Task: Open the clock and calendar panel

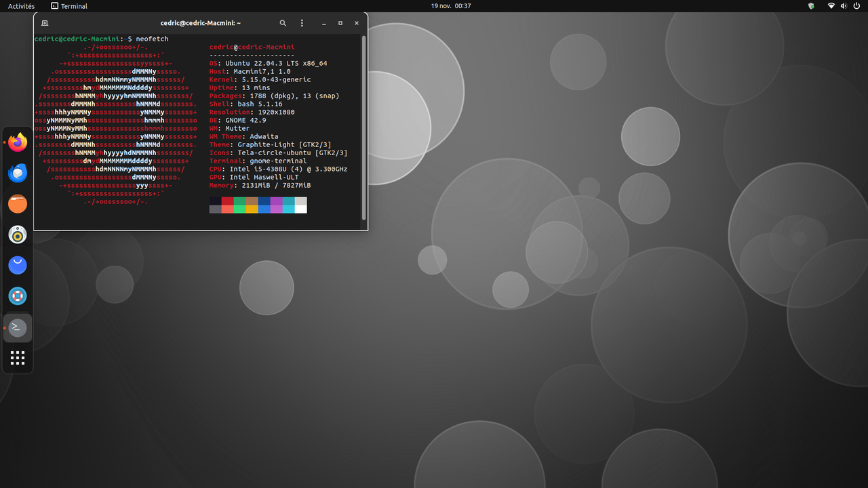Action: click(x=451, y=6)
